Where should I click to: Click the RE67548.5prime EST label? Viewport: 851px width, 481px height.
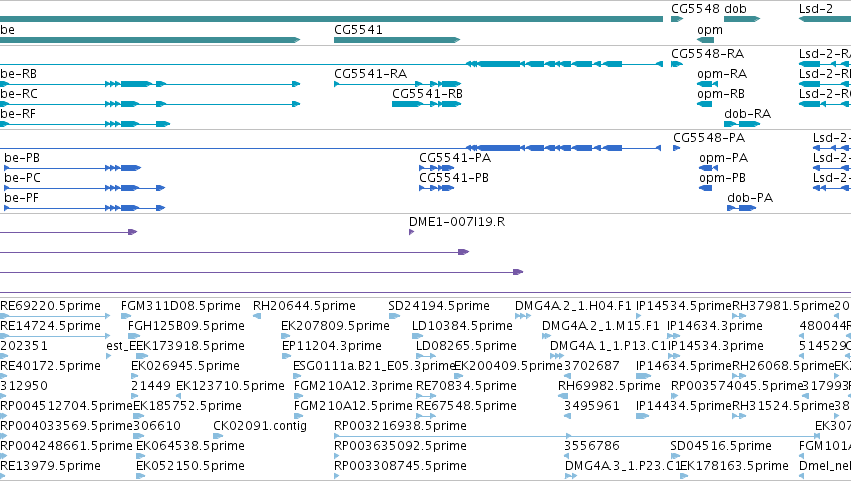[x=466, y=407]
